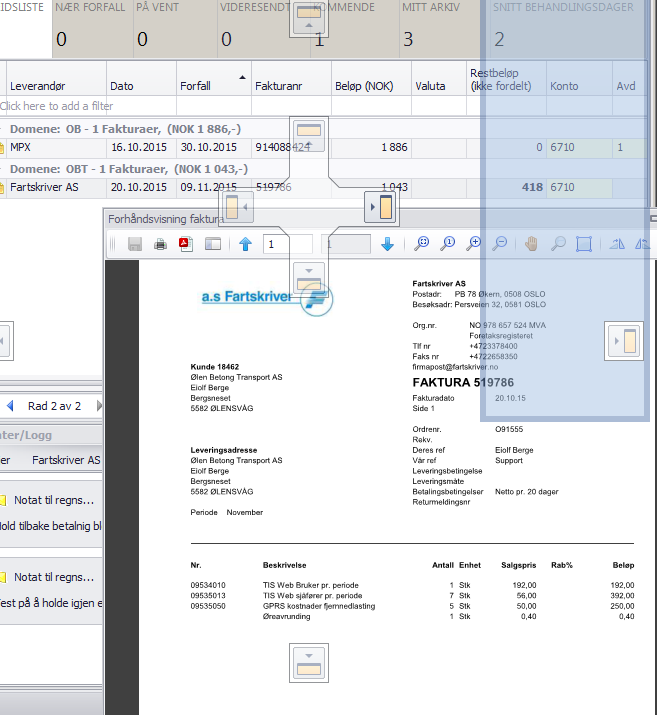
Task: Click the save icon in the preview toolbar
Action: [134, 244]
